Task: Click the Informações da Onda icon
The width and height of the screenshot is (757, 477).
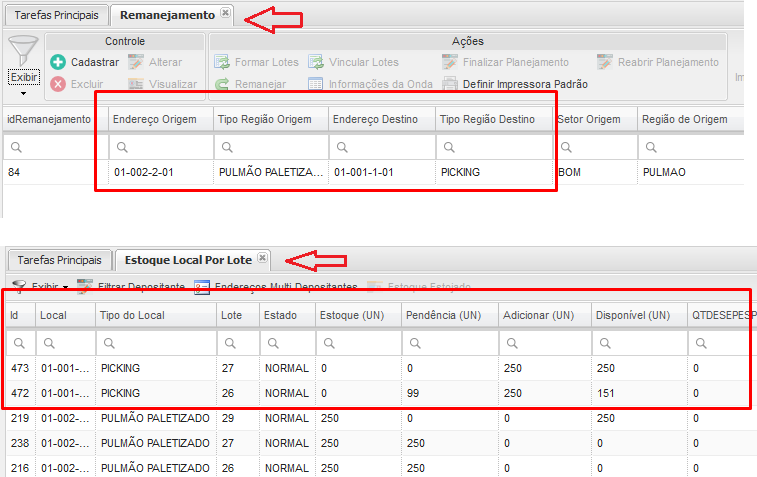Action: click(x=316, y=84)
